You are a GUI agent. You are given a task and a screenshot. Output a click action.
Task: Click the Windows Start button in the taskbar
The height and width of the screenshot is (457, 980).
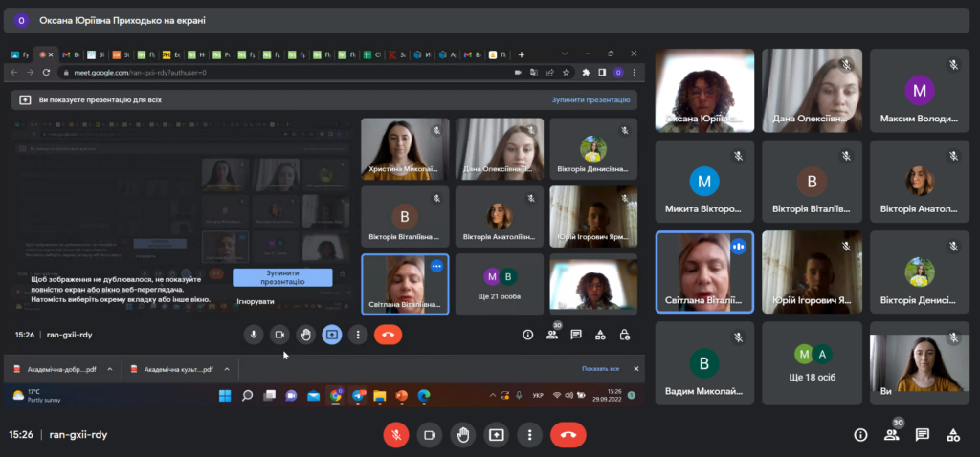pos(225,395)
